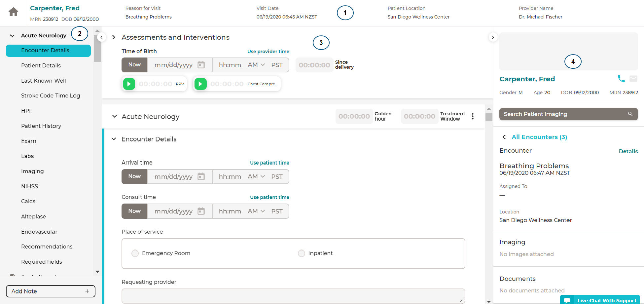
Task: Open calendar picker for Consult time
Action: point(201,211)
